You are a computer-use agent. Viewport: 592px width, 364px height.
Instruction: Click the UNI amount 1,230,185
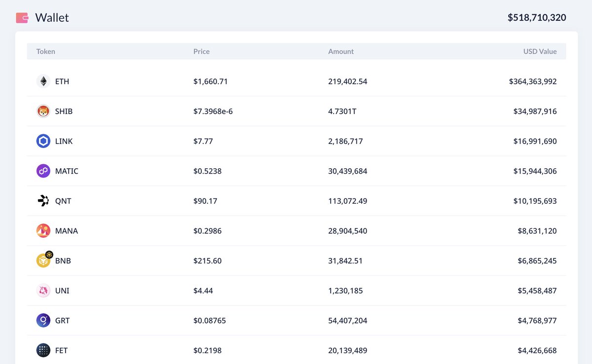[x=345, y=291]
